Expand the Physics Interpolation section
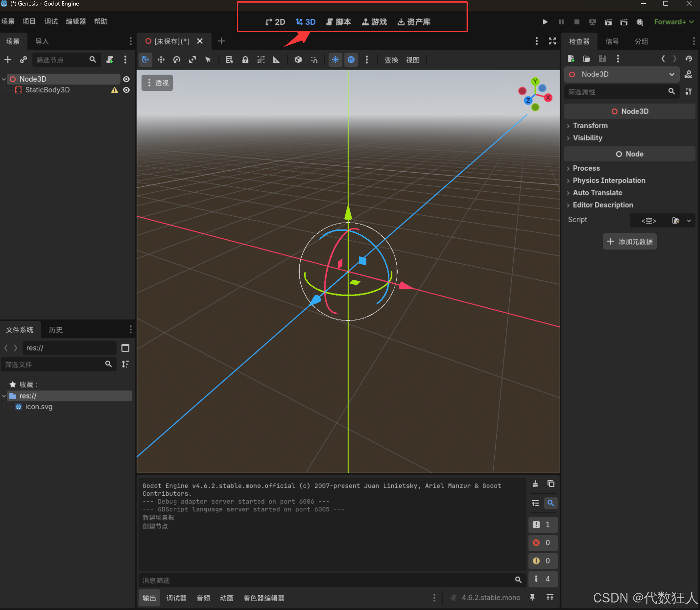The height and width of the screenshot is (610, 700). (x=609, y=180)
